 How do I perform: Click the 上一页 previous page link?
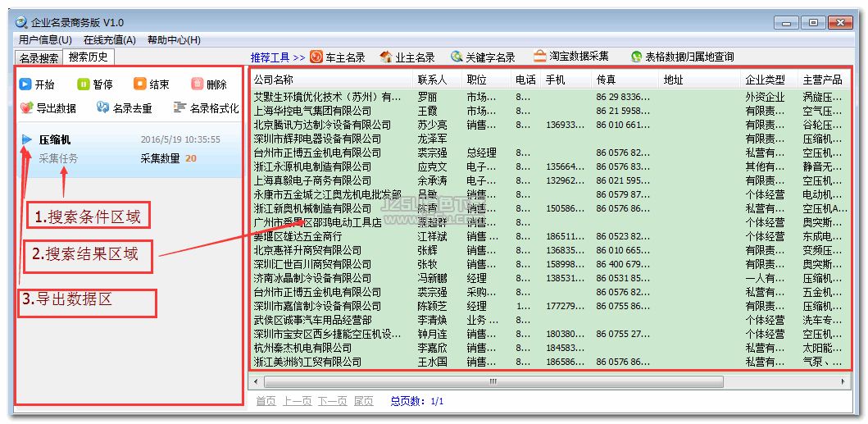298,401
